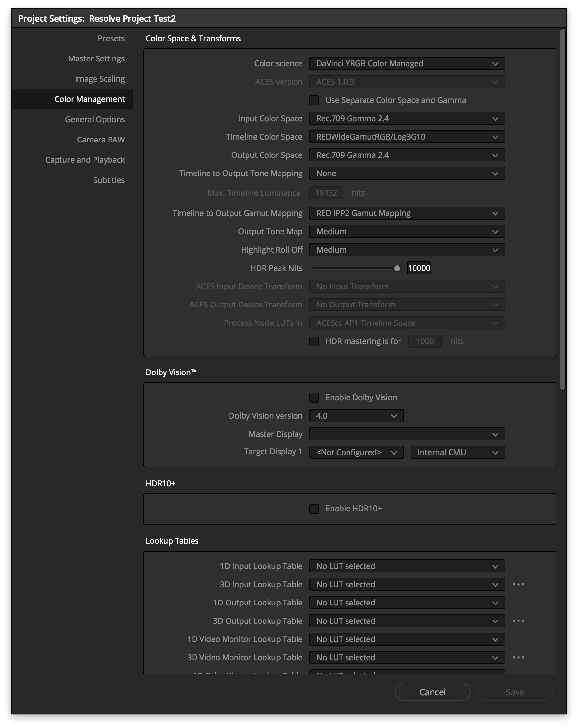Click the Color Space & Transforms heading
This screenshot has width=578, height=728.
pyautogui.click(x=193, y=38)
